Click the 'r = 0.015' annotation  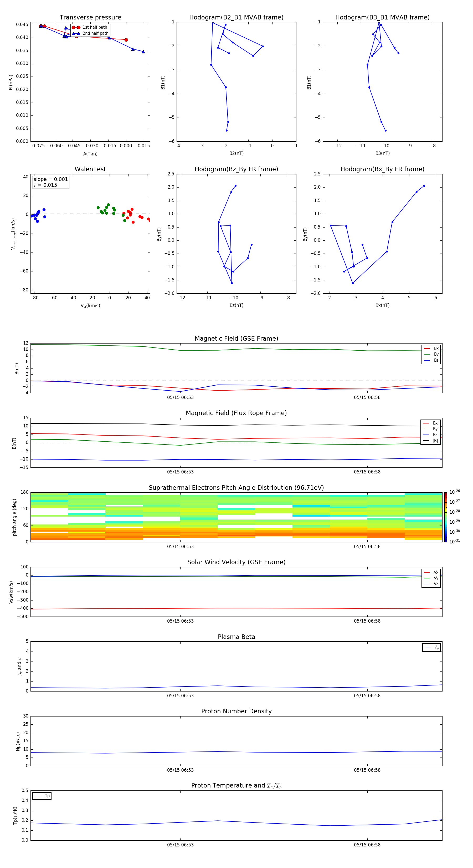click(x=45, y=185)
